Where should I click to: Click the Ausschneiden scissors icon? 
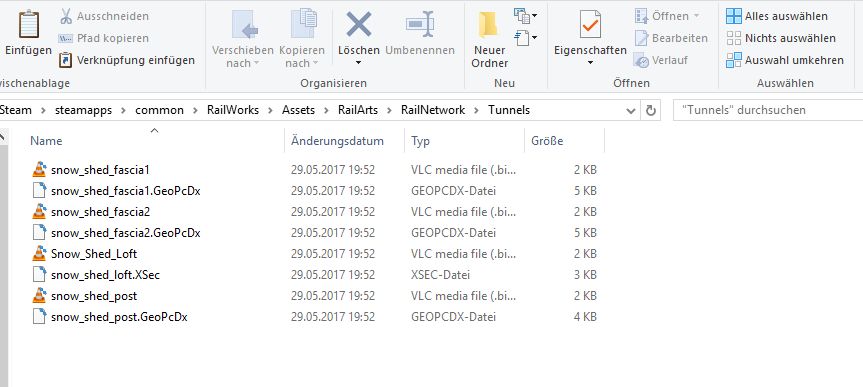coord(66,16)
